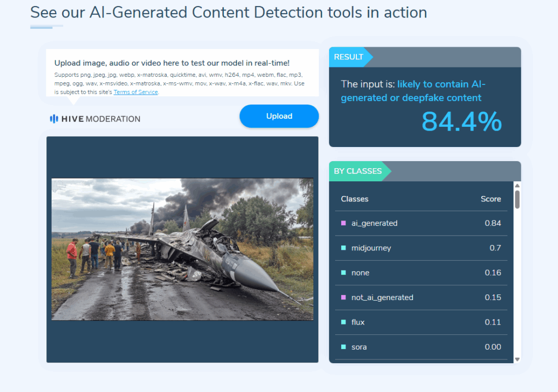
Task: Select the midjourney class label
Action: click(x=371, y=248)
